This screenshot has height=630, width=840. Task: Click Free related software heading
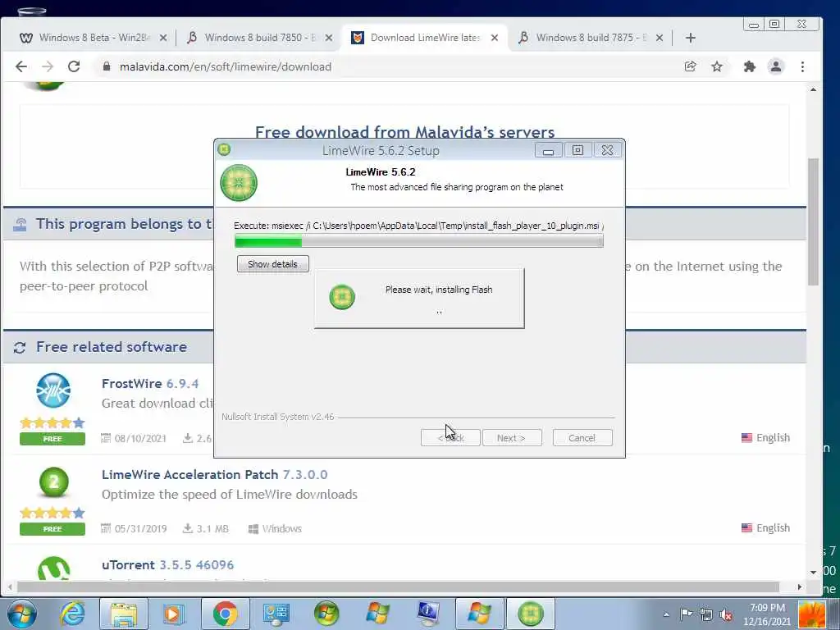tap(112, 347)
